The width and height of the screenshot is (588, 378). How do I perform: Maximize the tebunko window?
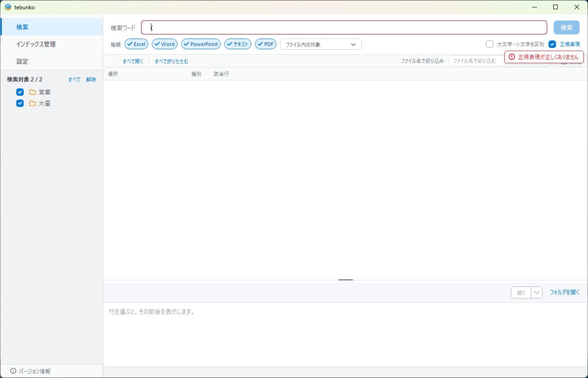coord(555,7)
